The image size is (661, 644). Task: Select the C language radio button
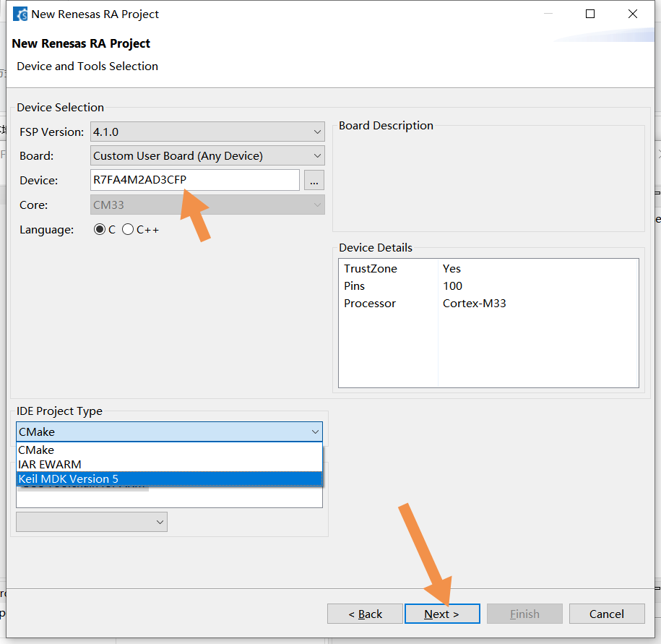tap(100, 229)
